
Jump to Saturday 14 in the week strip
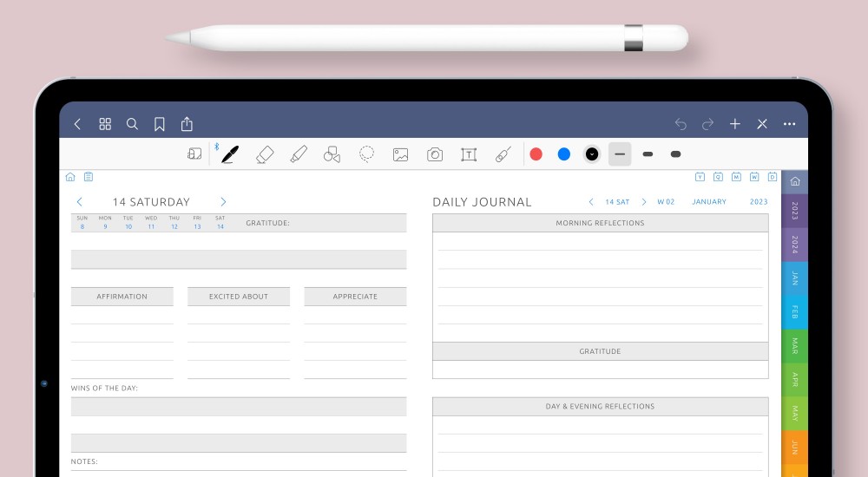click(220, 222)
